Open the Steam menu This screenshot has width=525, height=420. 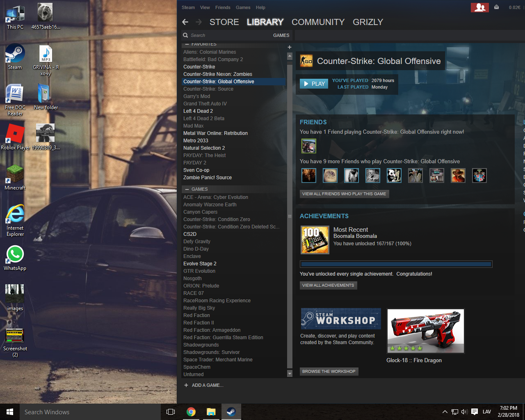pos(188,7)
